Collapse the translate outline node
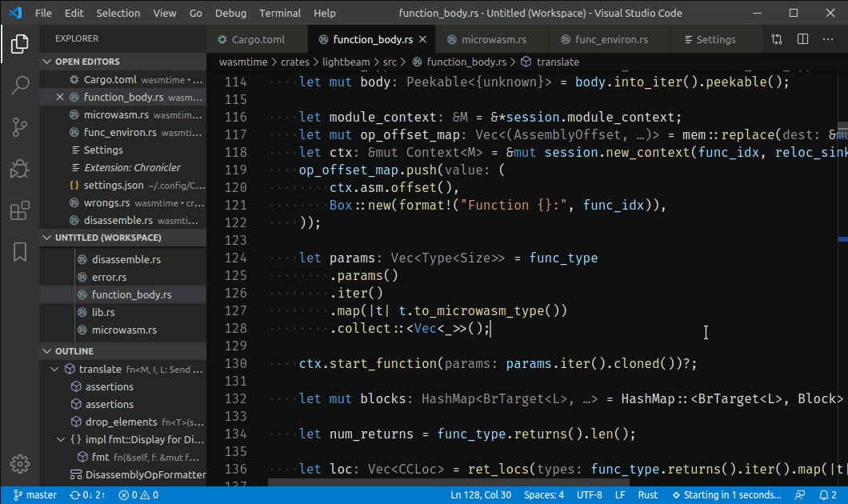 pyautogui.click(x=54, y=369)
